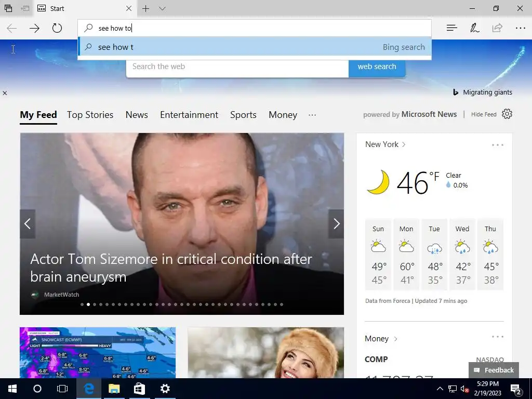Open the snowcast weather map story thumbnail
Viewport: 532px width, 399px height.
(x=98, y=353)
